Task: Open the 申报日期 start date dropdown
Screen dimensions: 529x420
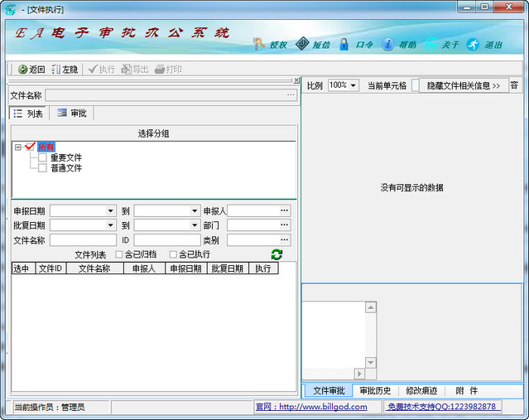Action: pyautogui.click(x=111, y=211)
